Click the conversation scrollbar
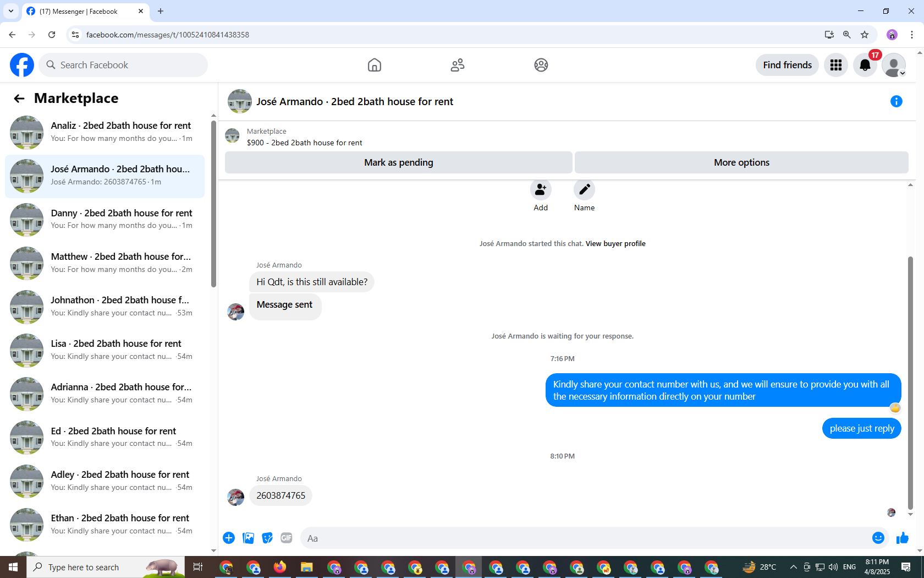 (x=910, y=383)
